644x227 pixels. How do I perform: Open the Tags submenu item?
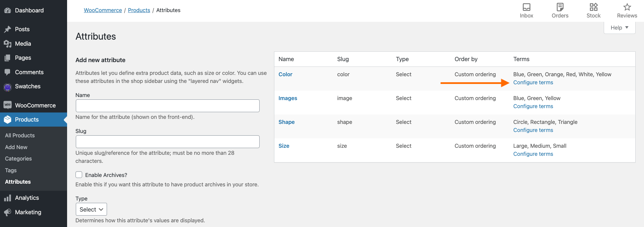[11, 170]
